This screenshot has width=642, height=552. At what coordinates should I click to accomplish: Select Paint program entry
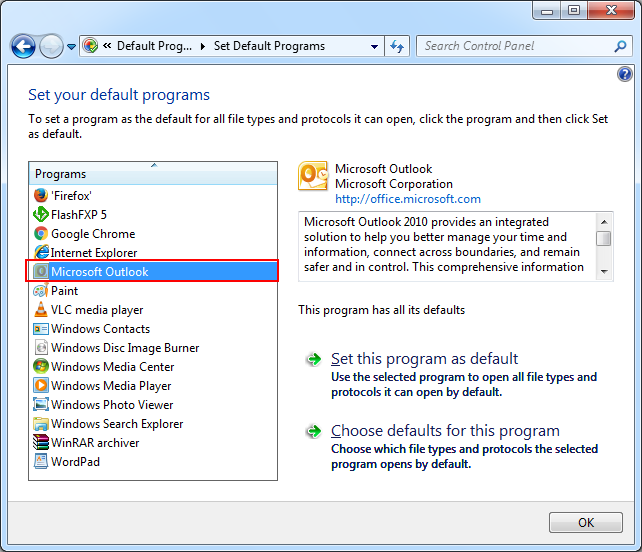click(x=153, y=290)
